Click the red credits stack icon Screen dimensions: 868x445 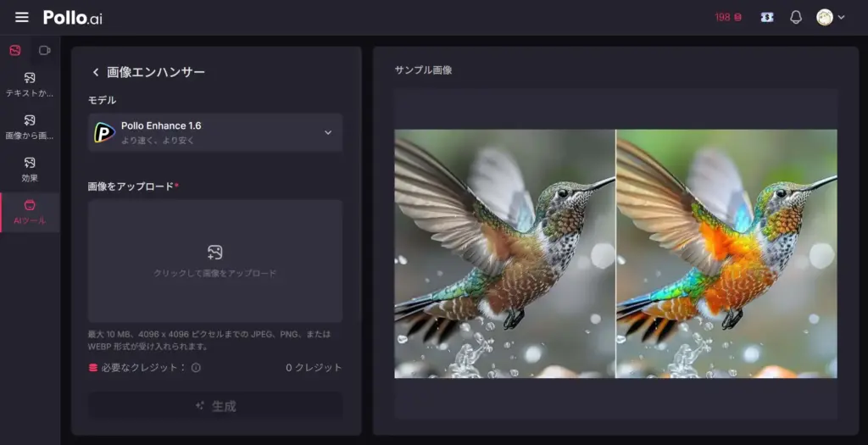93,368
